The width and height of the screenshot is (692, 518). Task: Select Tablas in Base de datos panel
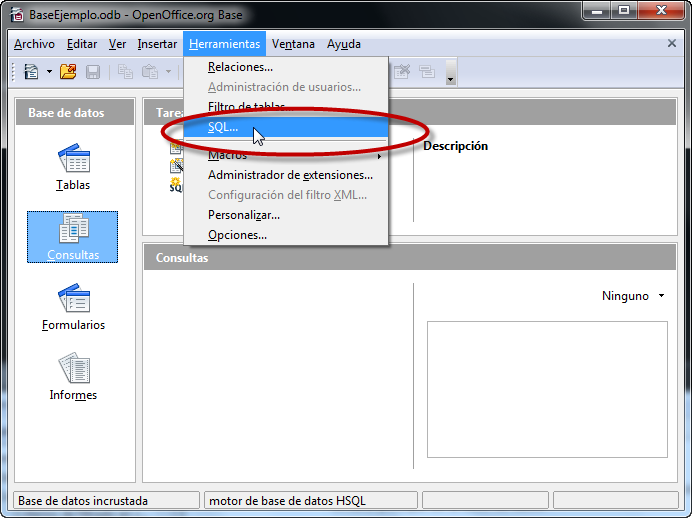tap(73, 167)
